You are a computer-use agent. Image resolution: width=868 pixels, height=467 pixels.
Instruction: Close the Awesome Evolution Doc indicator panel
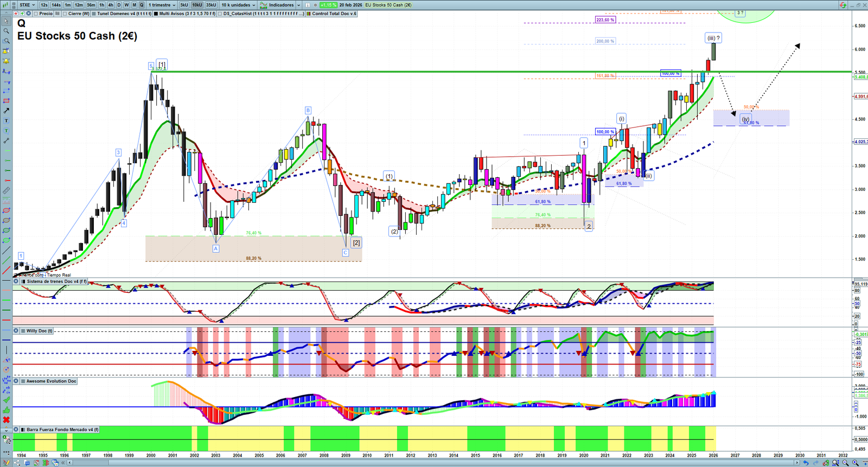pyautogui.click(x=16, y=381)
